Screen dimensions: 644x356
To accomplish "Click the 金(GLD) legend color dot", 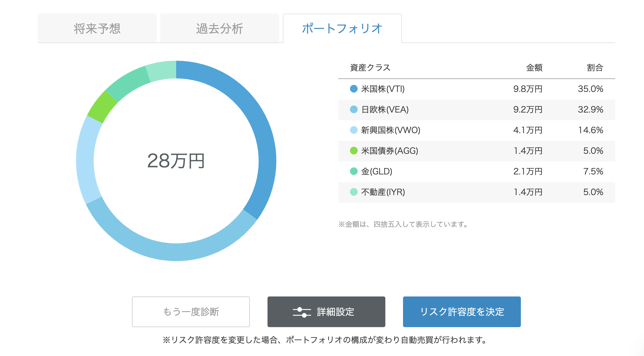I will tap(354, 171).
